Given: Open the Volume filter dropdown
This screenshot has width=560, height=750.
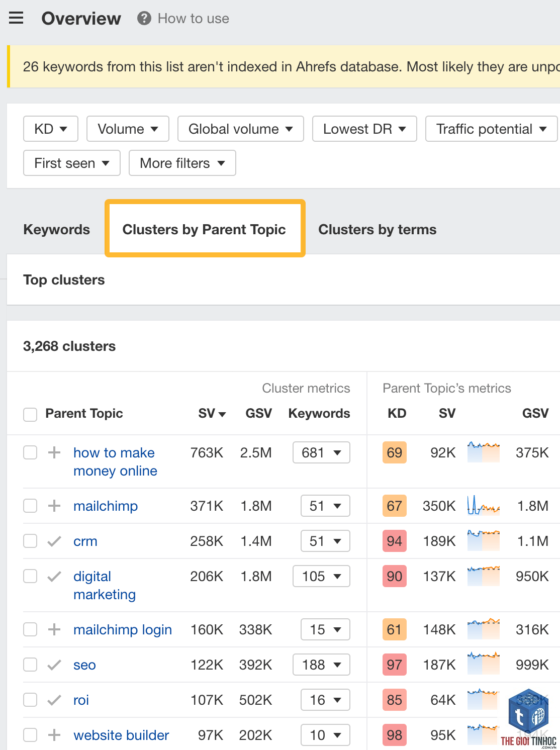Looking at the screenshot, I should 128,129.
